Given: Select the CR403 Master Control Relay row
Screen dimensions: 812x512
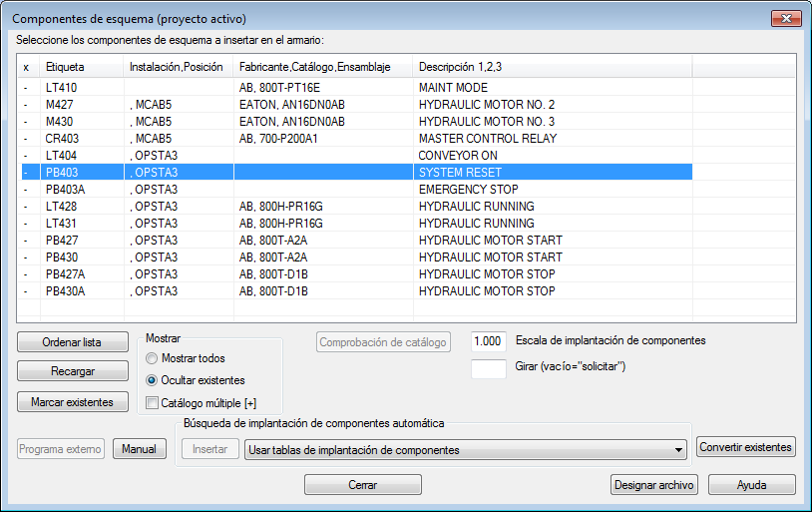Looking at the screenshot, I should click(357, 139).
